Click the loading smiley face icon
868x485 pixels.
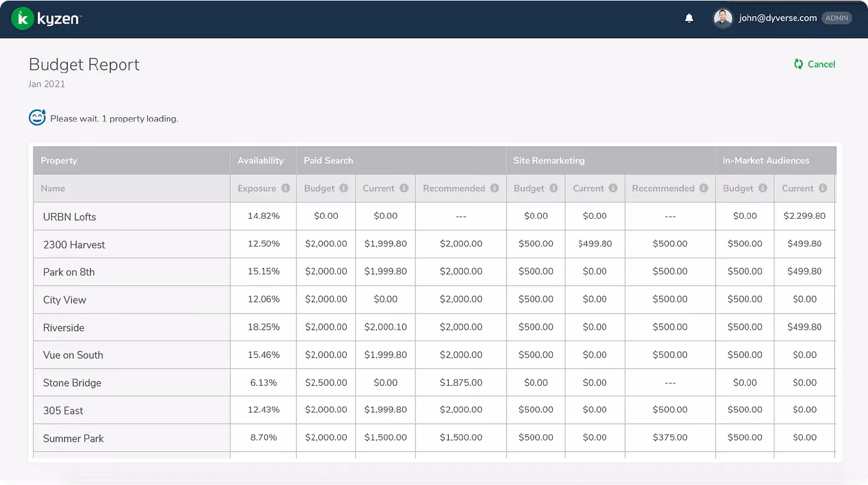(37, 118)
